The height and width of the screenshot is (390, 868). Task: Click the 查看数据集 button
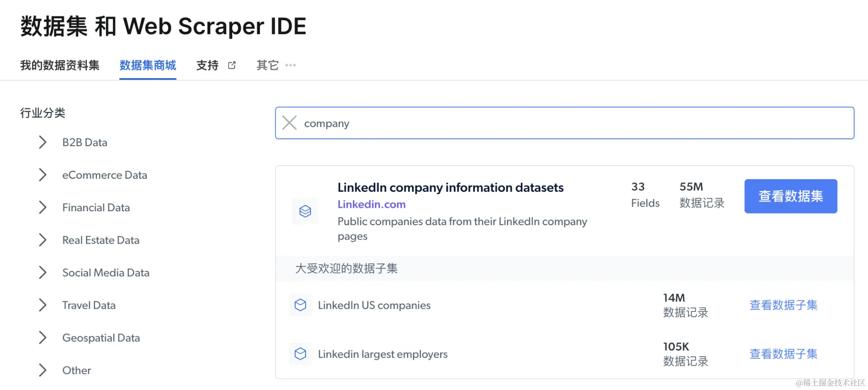pyautogui.click(x=791, y=196)
